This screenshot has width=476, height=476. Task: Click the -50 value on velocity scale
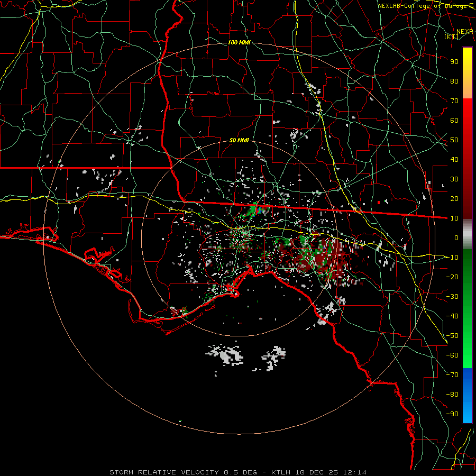pyautogui.click(x=452, y=336)
